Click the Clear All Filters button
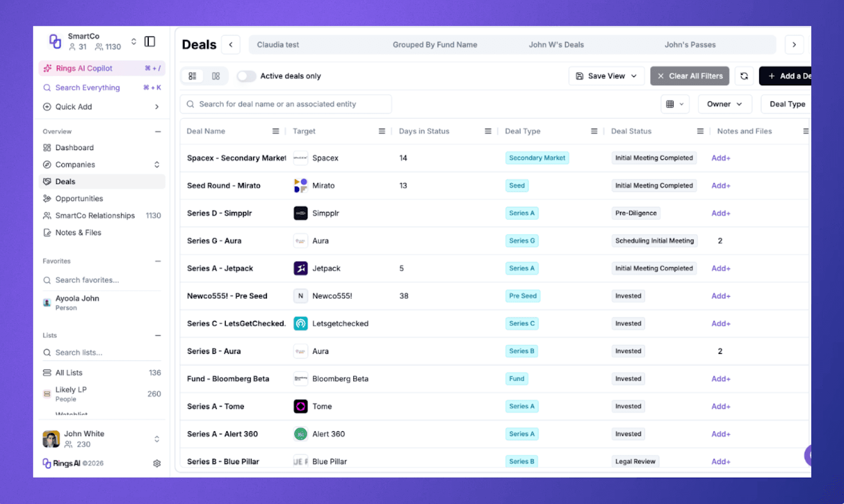The height and width of the screenshot is (504, 844). pos(689,76)
